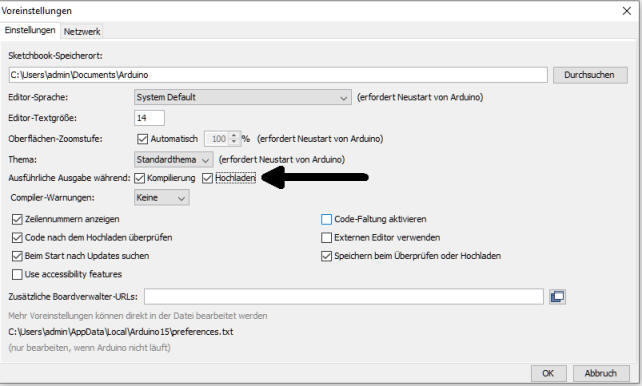Click the Sketchbook-Speicherort label
This screenshot has height=386, width=642.
55,56
